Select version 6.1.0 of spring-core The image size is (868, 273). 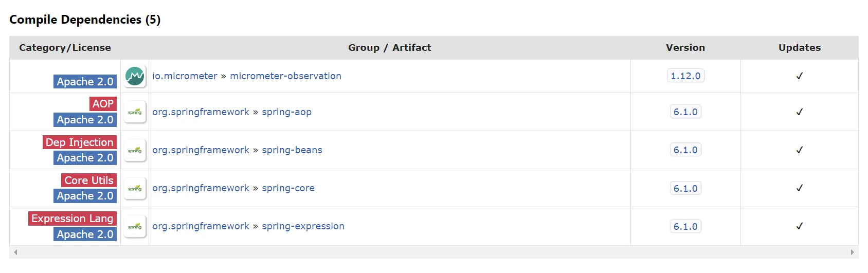[685, 188]
